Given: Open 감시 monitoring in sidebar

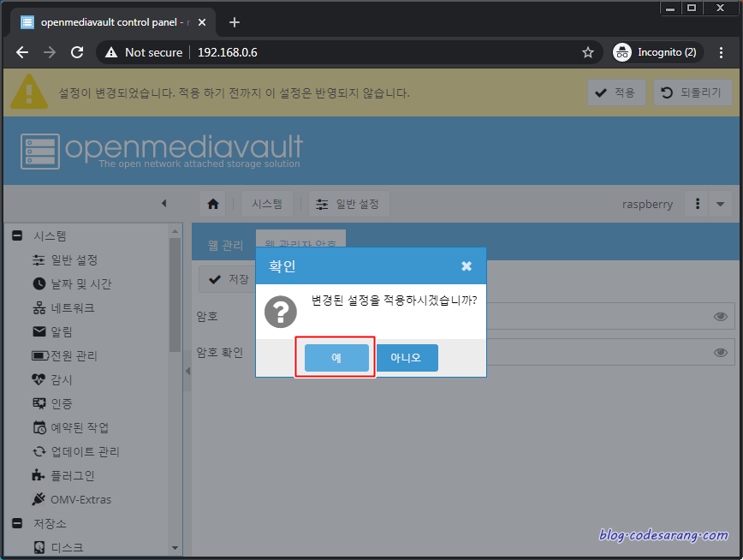Looking at the screenshot, I should (x=51, y=379).
